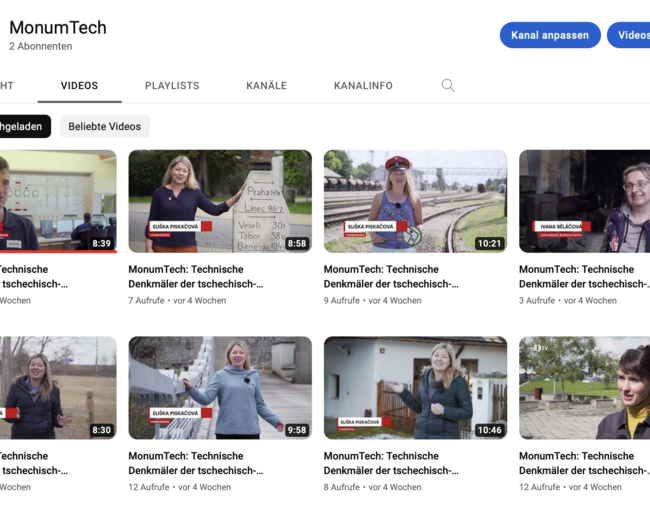Click the 2 Abonnenten subscriber count
The width and height of the screenshot is (650, 515).
click(41, 46)
